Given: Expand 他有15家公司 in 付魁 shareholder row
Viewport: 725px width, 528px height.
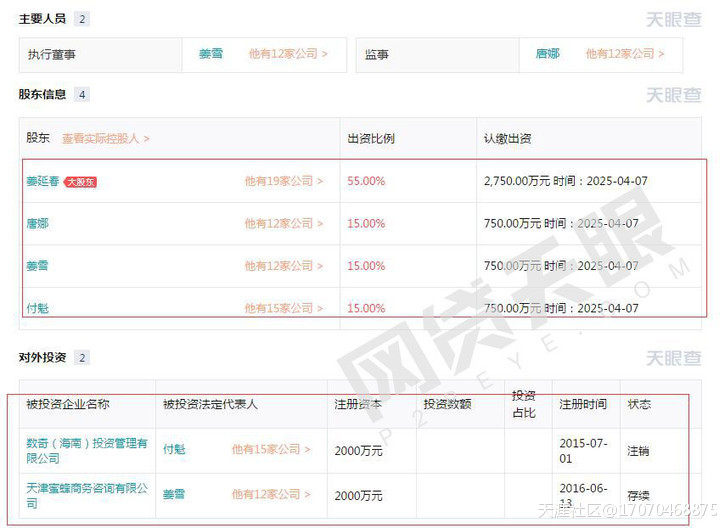Looking at the screenshot, I should pyautogui.click(x=284, y=308).
